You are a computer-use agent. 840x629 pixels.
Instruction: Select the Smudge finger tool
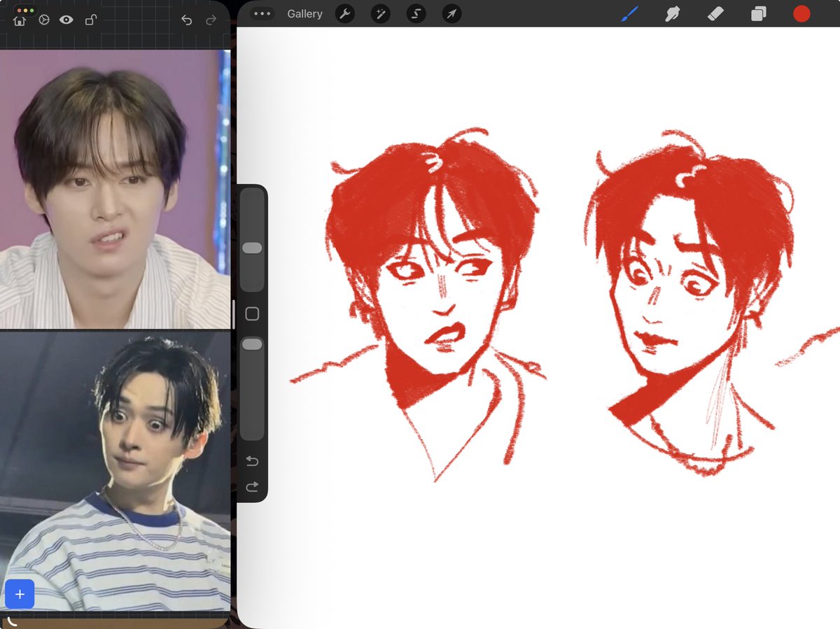tap(673, 13)
